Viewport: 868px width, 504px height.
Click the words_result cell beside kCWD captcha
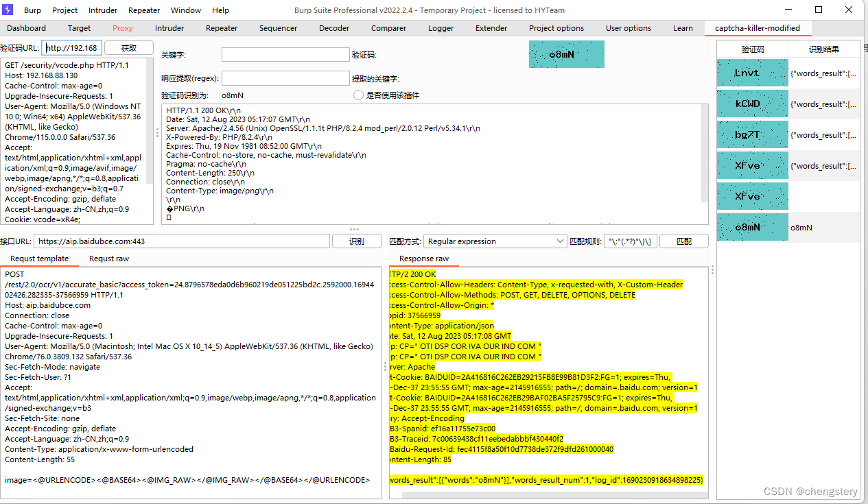click(823, 104)
